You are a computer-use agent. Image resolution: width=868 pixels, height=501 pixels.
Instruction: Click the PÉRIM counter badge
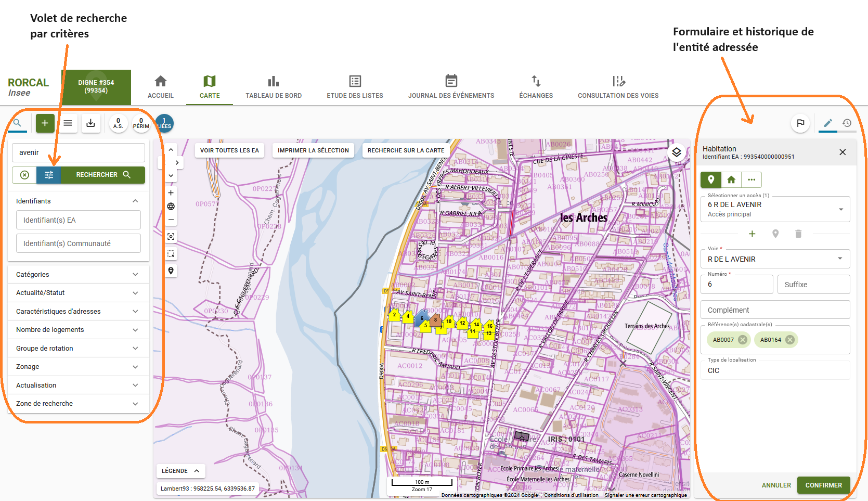141,123
